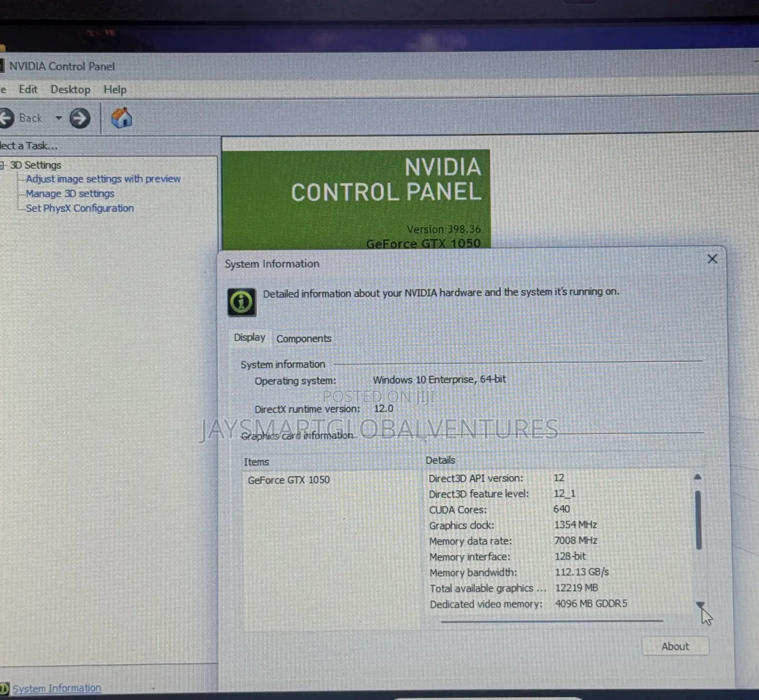Collapse the 3D Settings tree node
This screenshot has height=700, width=759.
click(x=2, y=165)
